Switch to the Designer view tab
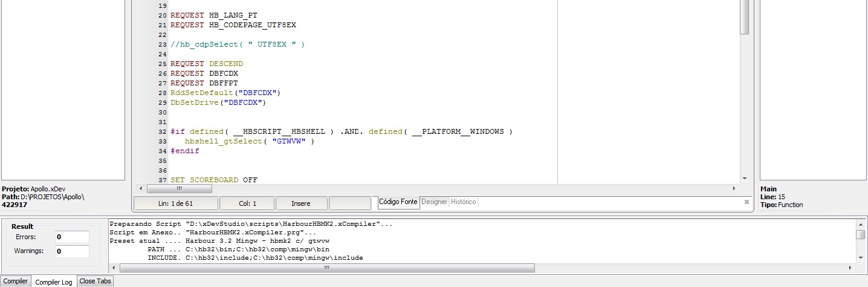 [x=434, y=202]
